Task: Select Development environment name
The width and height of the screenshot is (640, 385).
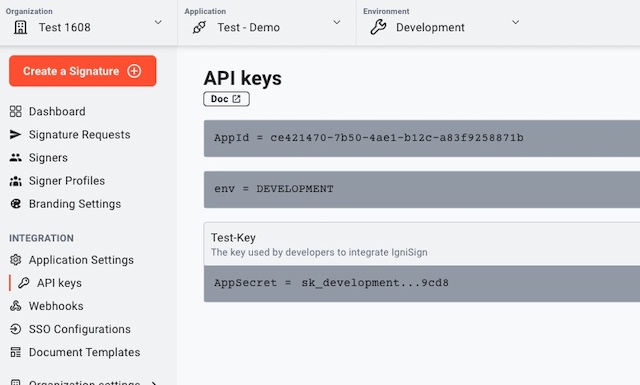Action: 430,27
